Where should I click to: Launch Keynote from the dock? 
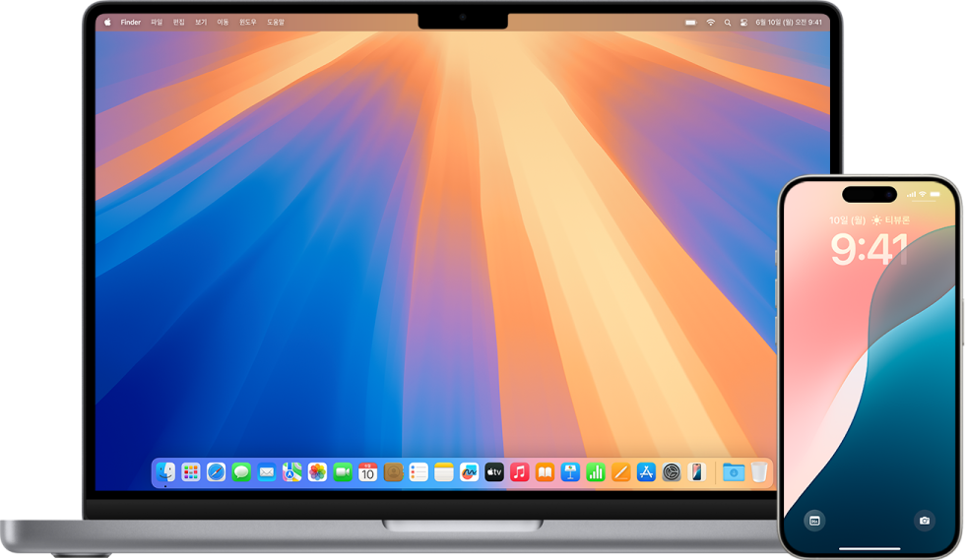click(x=570, y=472)
